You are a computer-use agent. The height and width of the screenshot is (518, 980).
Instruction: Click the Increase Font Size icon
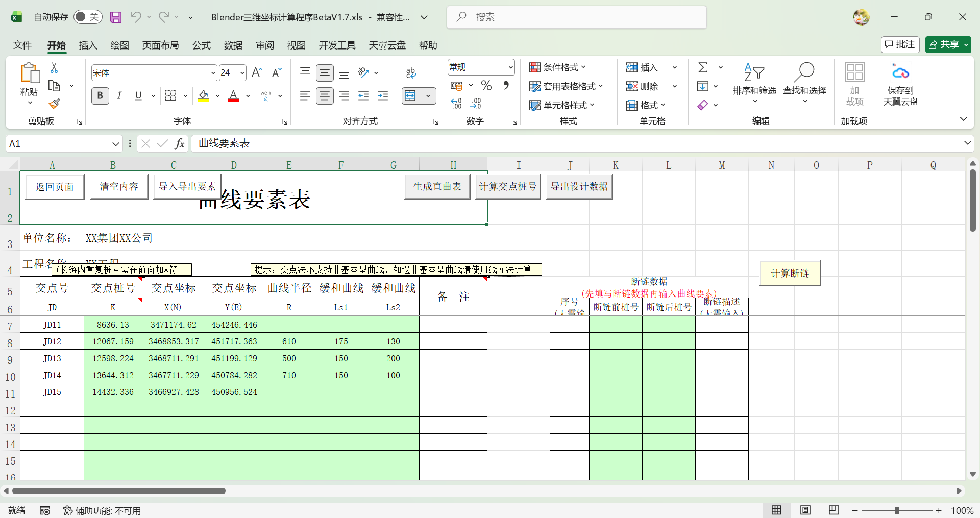pyautogui.click(x=257, y=73)
